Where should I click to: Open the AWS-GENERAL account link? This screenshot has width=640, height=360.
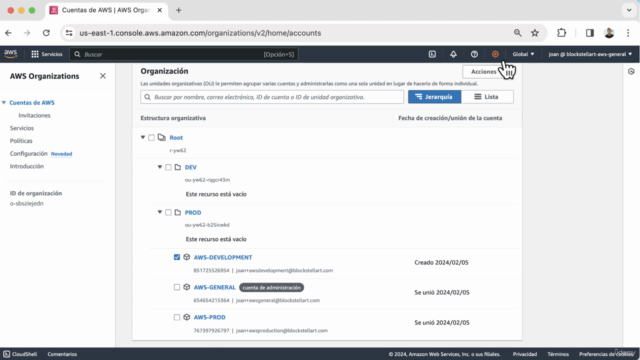pos(215,287)
